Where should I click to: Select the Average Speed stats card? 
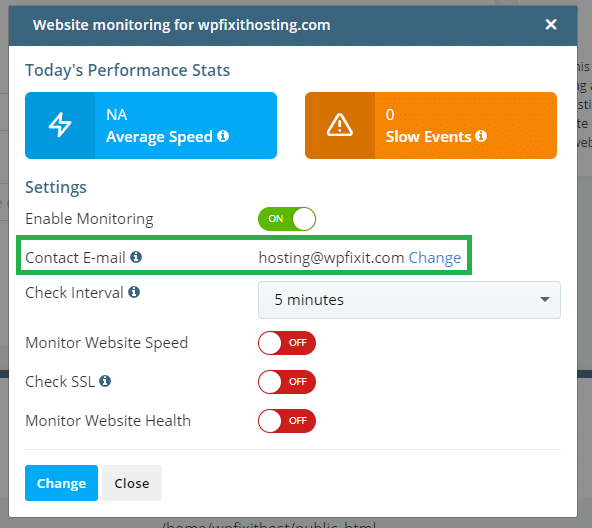(151, 125)
